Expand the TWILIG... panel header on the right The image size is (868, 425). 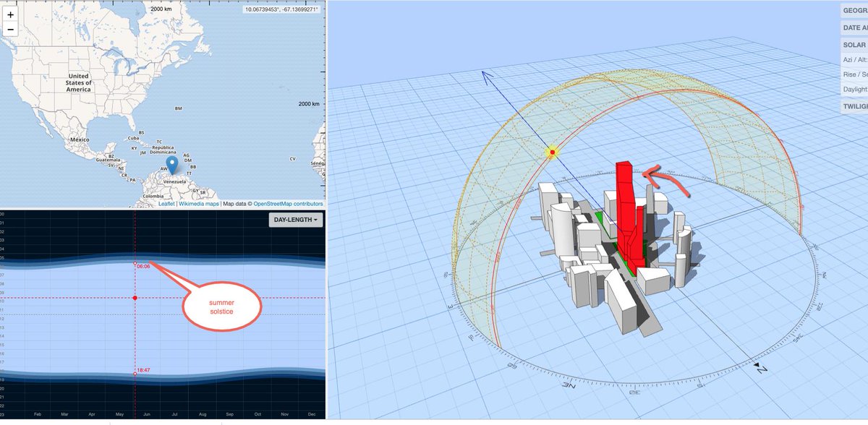click(854, 106)
